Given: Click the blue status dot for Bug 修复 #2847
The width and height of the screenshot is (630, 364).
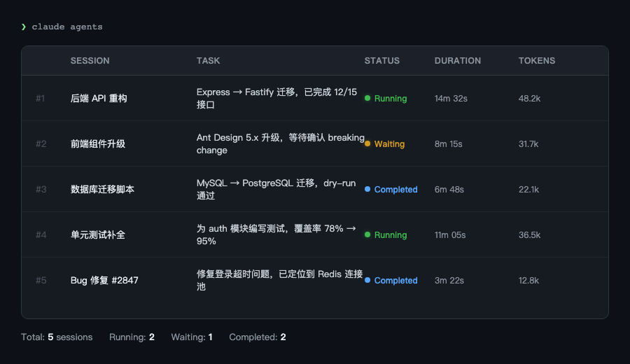Looking at the screenshot, I should point(367,280).
